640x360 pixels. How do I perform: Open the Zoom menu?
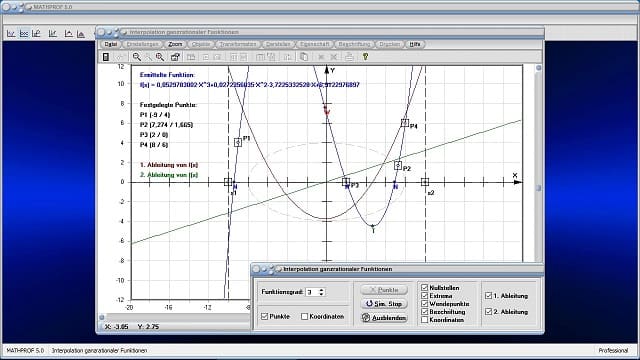175,44
